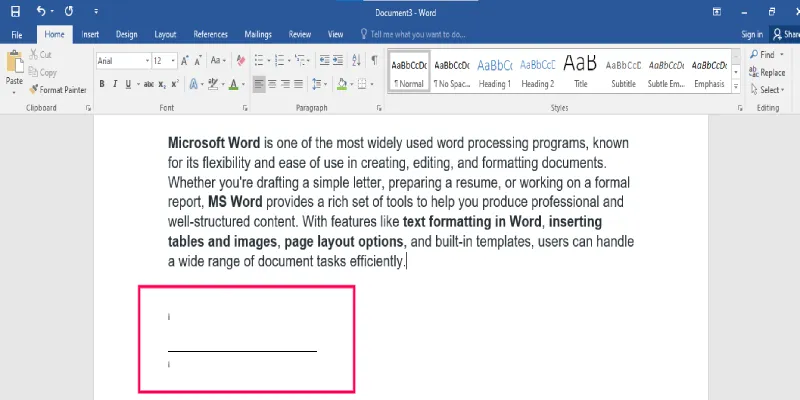Select Align Right

point(286,84)
